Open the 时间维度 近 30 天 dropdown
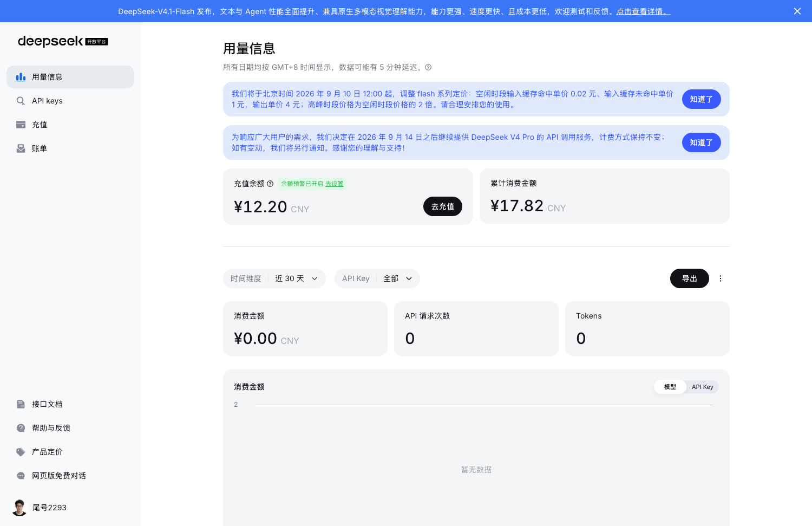Viewport: 812px width, 526px height. tap(274, 278)
